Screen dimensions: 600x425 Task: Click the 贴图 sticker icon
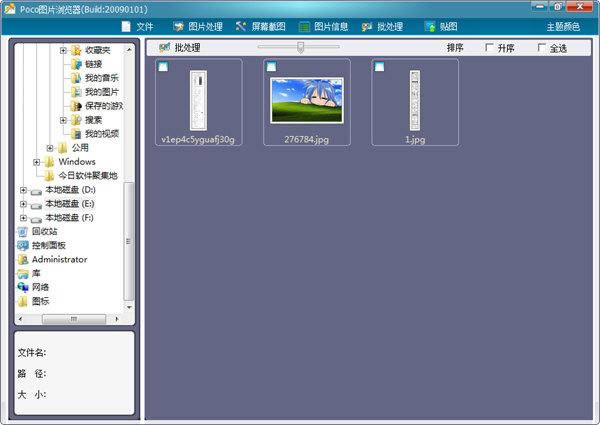[429, 26]
